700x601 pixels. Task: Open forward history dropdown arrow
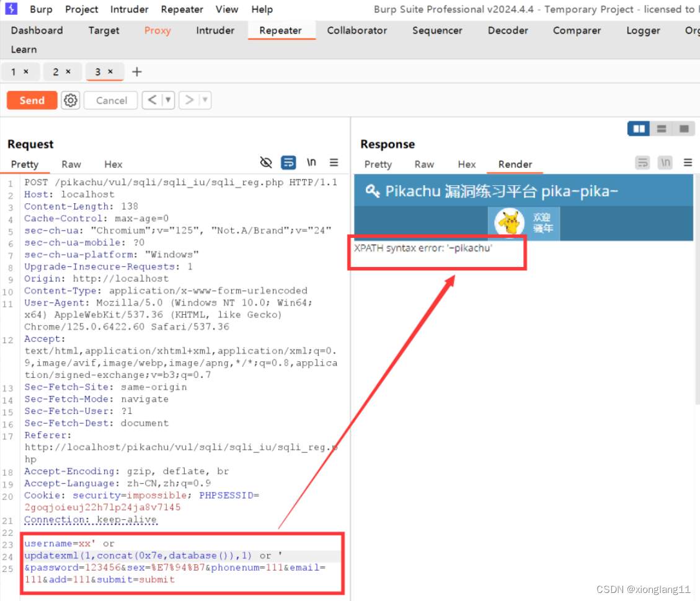coord(205,100)
